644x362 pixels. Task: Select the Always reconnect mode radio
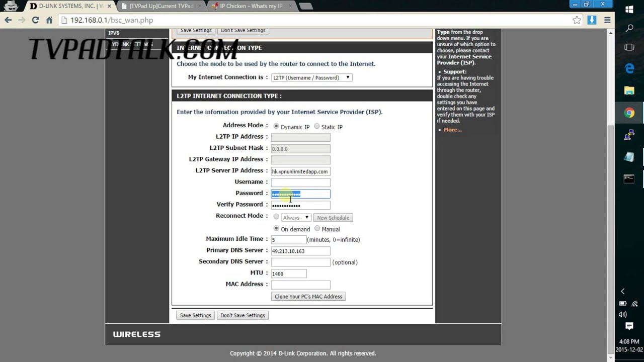(276, 217)
